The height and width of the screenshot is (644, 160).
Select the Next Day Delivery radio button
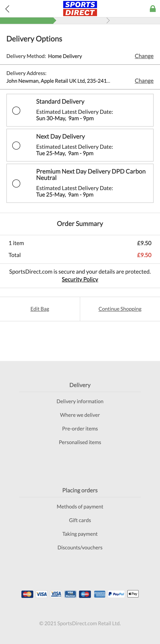16,145
